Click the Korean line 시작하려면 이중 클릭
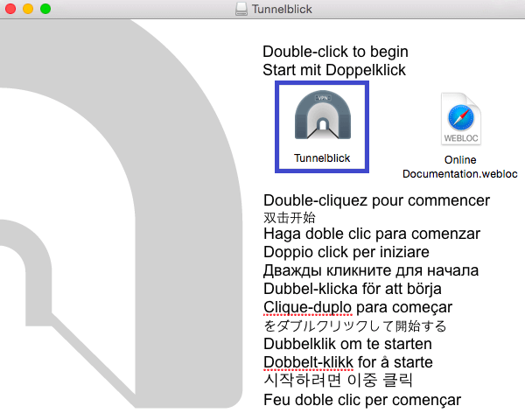 [338, 380]
